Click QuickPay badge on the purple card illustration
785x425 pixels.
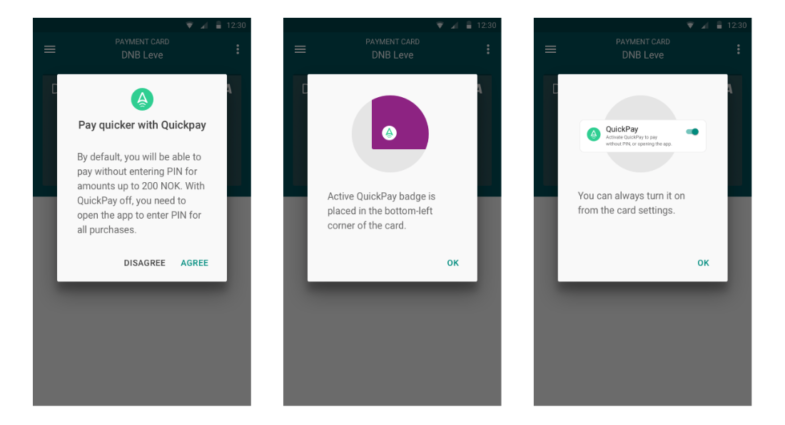[389, 133]
